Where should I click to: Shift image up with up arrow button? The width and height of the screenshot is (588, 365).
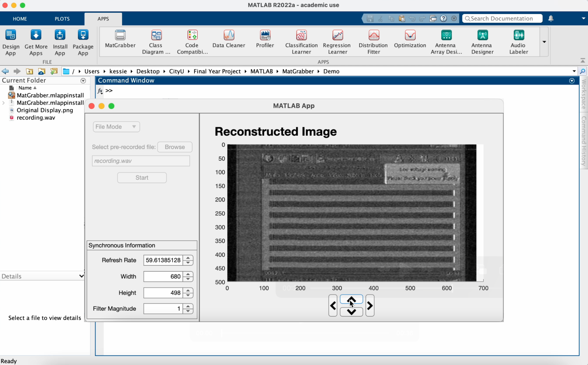click(351, 299)
